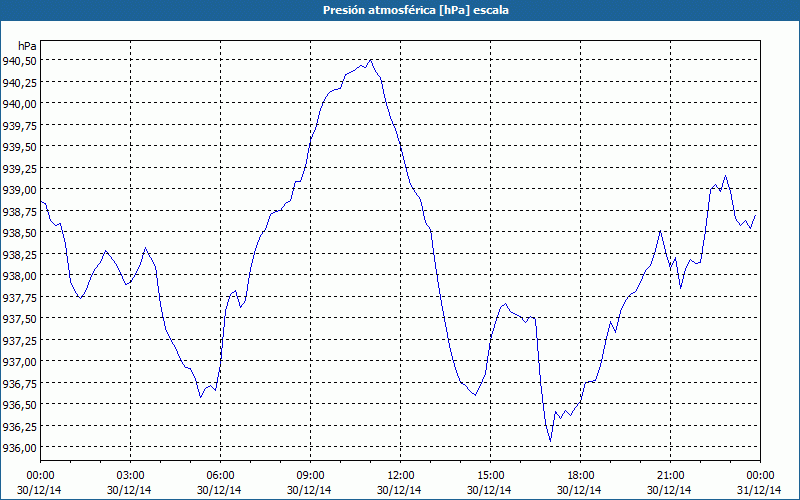
Task: Select the 937,00 y-axis label
Action: (x=19, y=361)
